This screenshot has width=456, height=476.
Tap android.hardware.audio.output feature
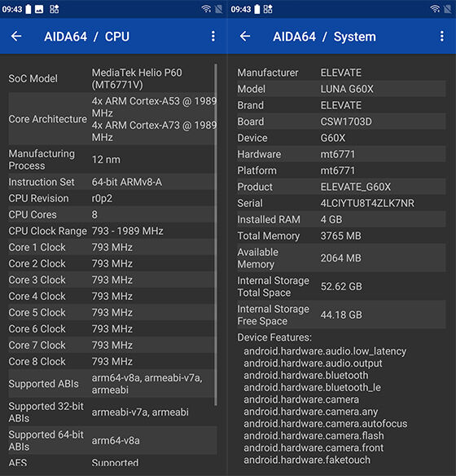(313, 364)
